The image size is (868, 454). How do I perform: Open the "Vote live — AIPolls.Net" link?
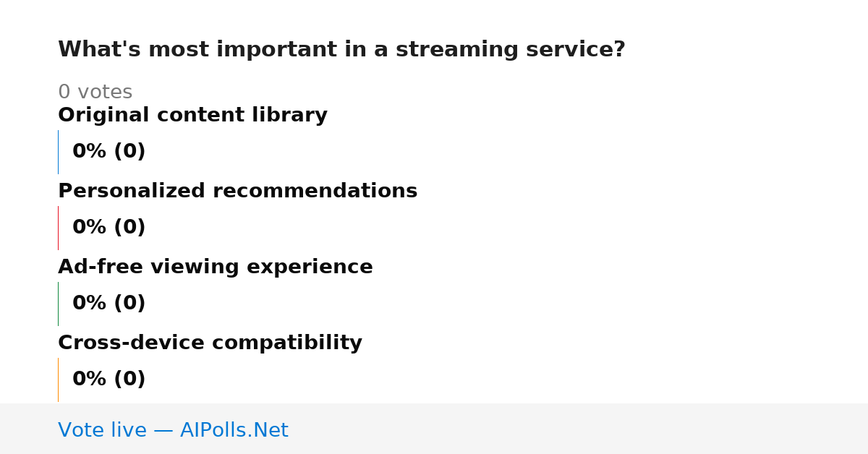point(173,431)
